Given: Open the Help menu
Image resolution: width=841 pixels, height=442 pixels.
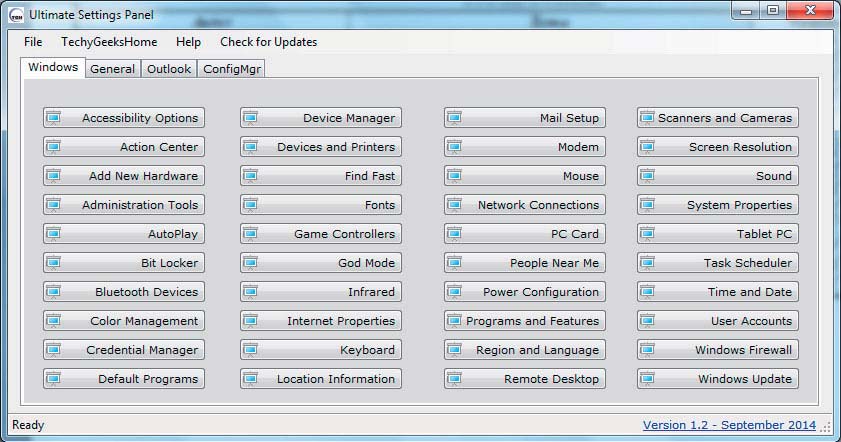Looking at the screenshot, I should click(x=188, y=42).
